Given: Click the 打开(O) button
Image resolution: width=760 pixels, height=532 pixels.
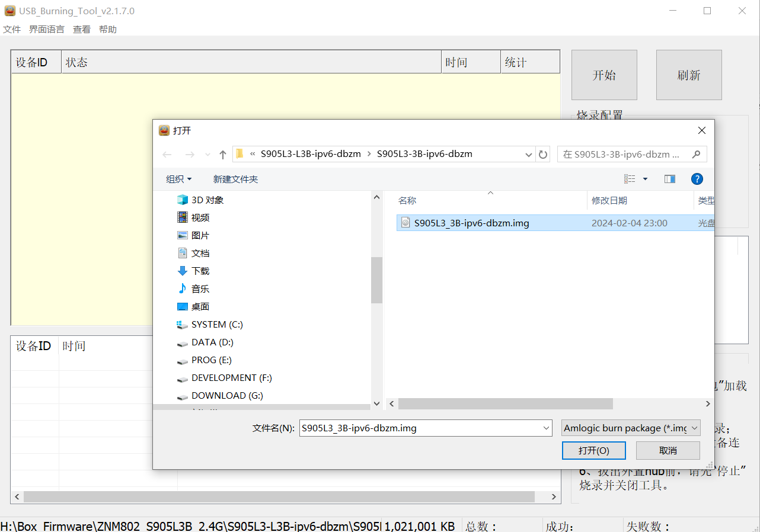Looking at the screenshot, I should (593, 451).
